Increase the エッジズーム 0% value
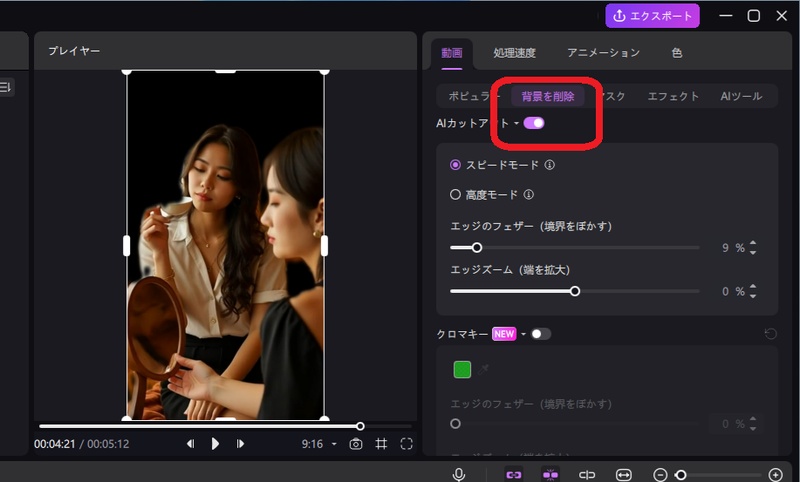The width and height of the screenshot is (800, 482). pyautogui.click(x=753, y=287)
